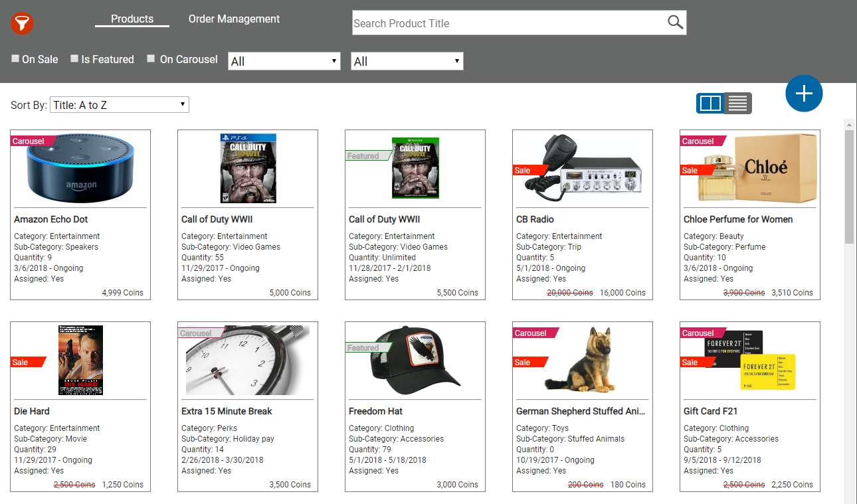857x504 pixels.
Task: Click Sub-Category: Stuffed Animals text
Action: click(x=570, y=439)
